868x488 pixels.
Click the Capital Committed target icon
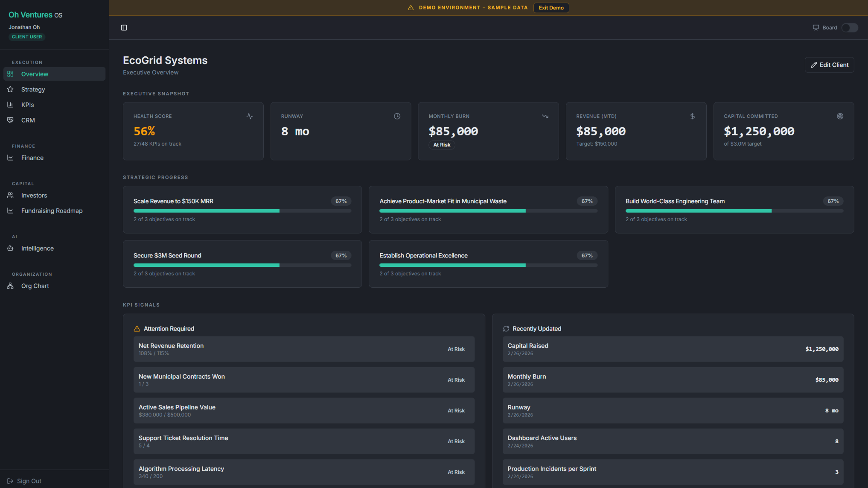pos(840,116)
